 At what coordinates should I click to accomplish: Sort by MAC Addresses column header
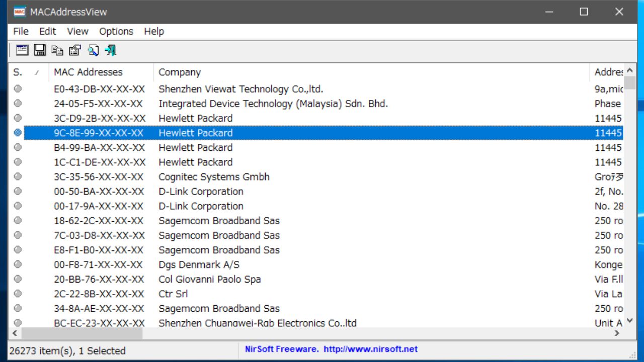tap(101, 72)
